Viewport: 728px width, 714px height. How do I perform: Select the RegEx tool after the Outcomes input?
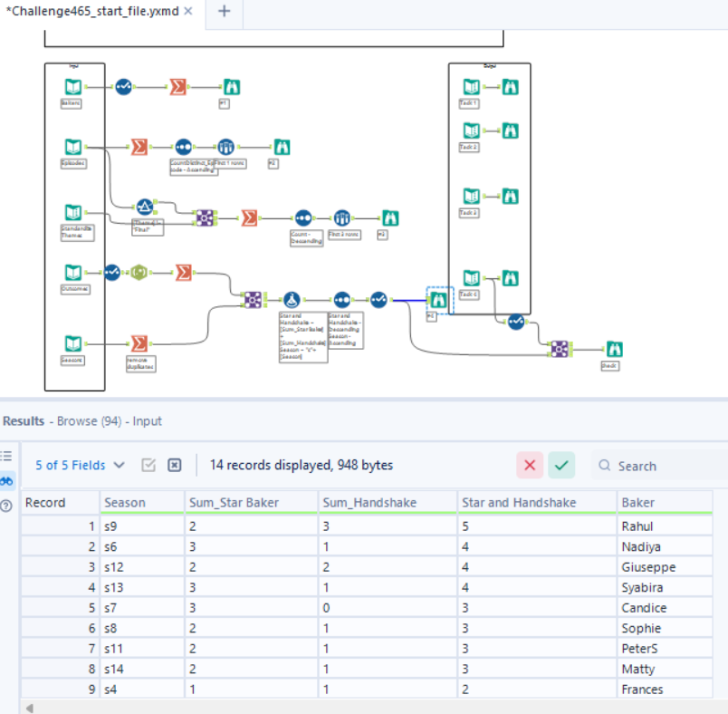point(137,270)
